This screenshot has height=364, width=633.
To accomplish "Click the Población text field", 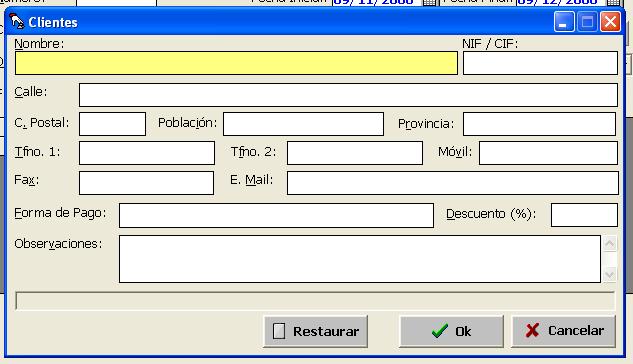I will [303, 124].
